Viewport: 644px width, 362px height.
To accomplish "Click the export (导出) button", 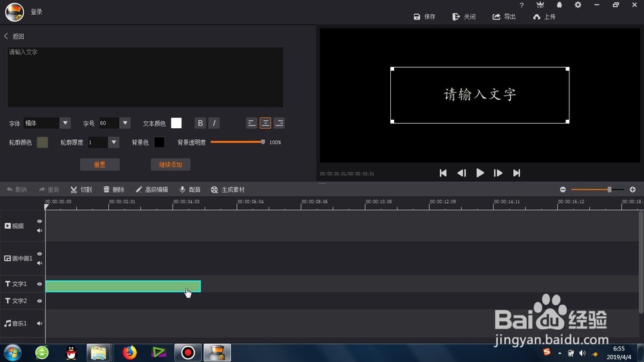I will coord(504,17).
